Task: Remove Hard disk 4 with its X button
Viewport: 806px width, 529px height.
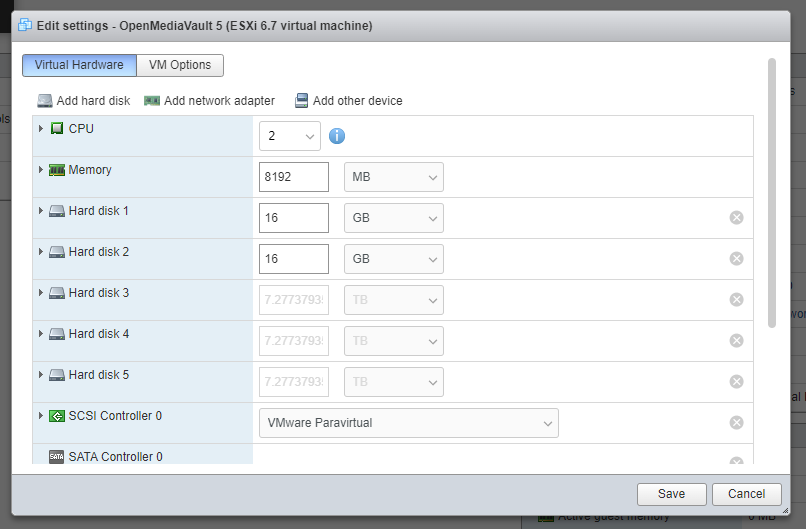Action: click(x=736, y=341)
